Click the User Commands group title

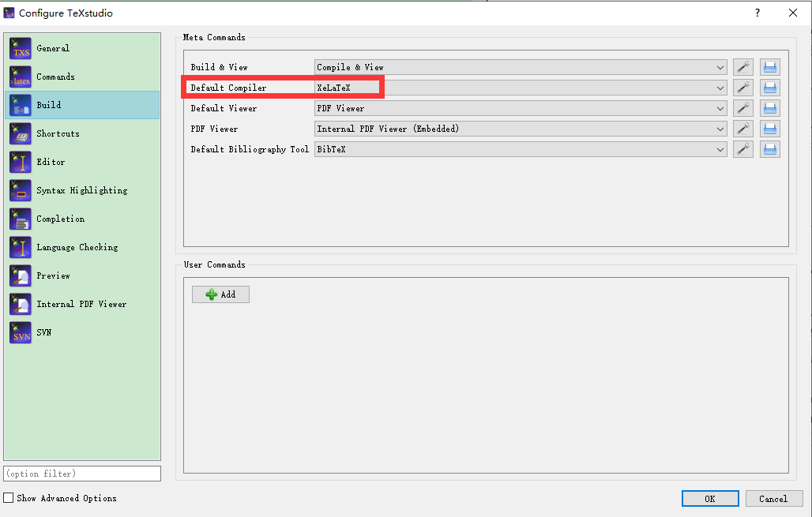point(214,264)
